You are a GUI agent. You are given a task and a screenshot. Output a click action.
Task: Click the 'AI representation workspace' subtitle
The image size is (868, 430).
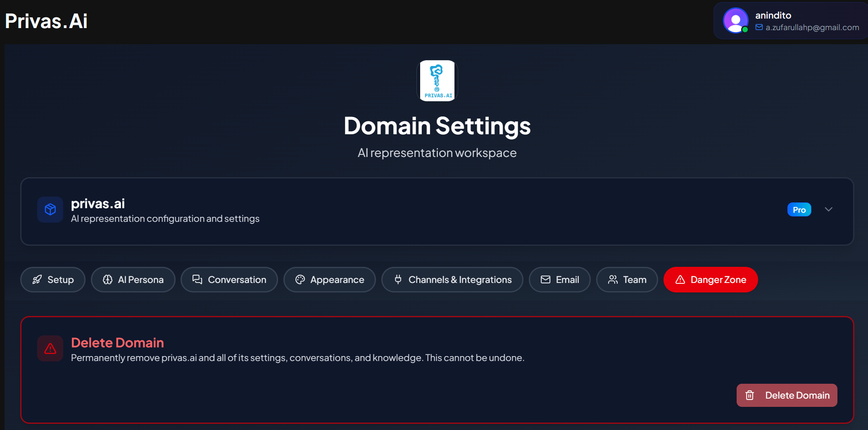pyautogui.click(x=437, y=153)
